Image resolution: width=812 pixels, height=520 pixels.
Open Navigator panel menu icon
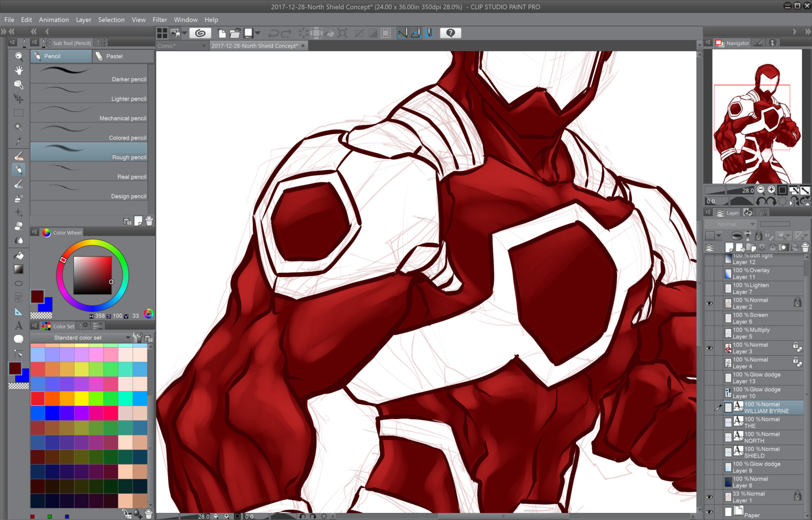[x=708, y=43]
